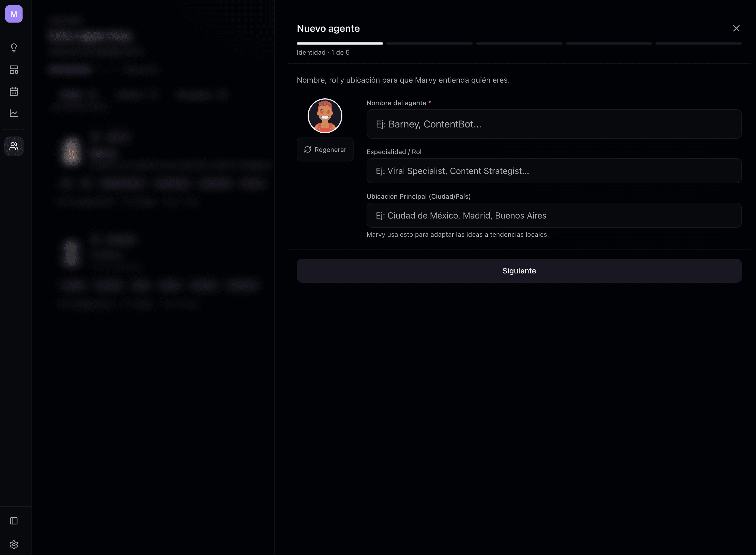The height and width of the screenshot is (555, 756).
Task: Click the agent avatar thumbnail
Action: coord(325,115)
